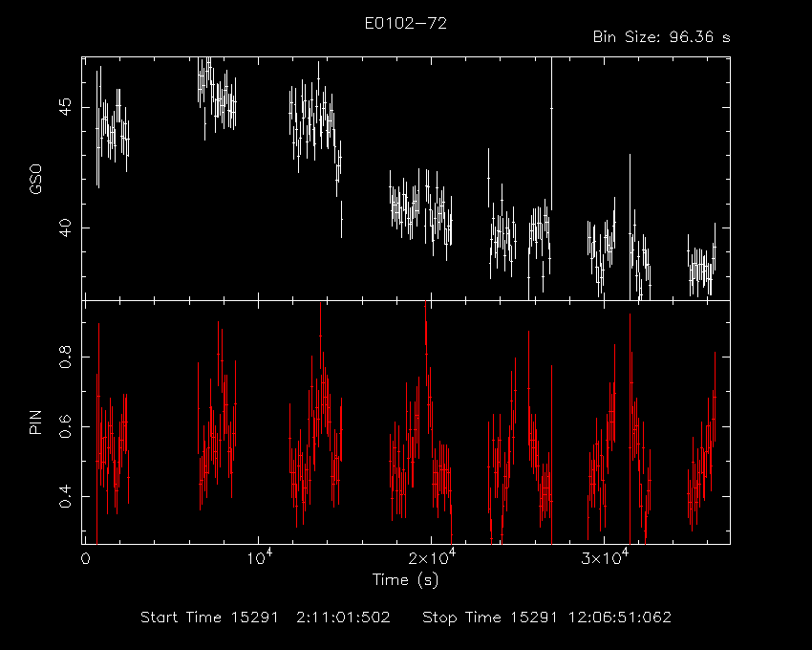Screen dimensions: 812x650
Task: Click the 0.8 tick label on PIN axis
Action: 65,357
